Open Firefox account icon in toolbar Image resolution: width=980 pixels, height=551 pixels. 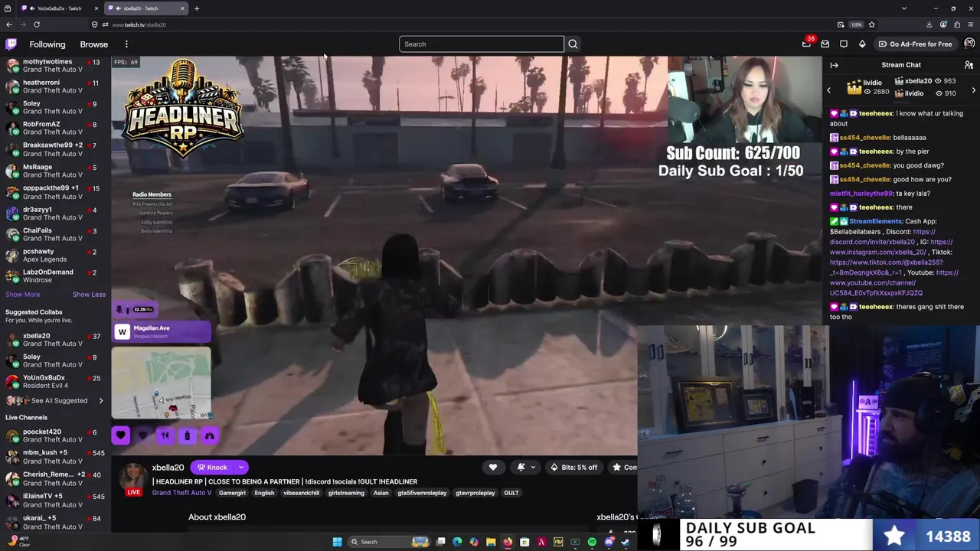coord(943,24)
